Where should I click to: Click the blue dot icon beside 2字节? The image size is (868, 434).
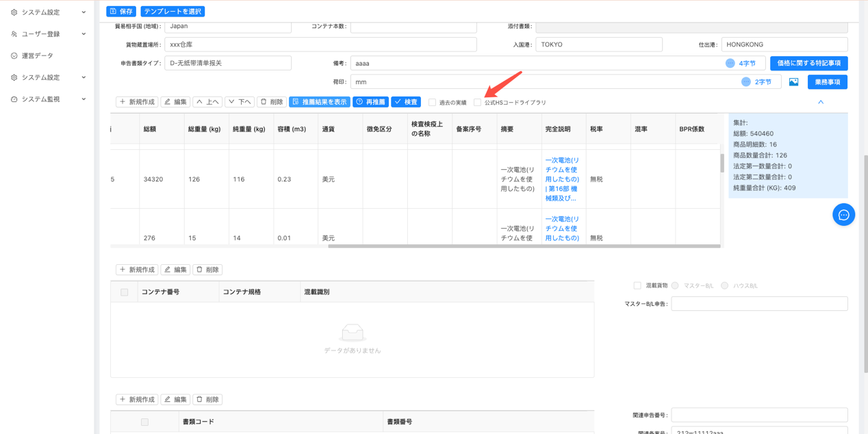pos(745,81)
